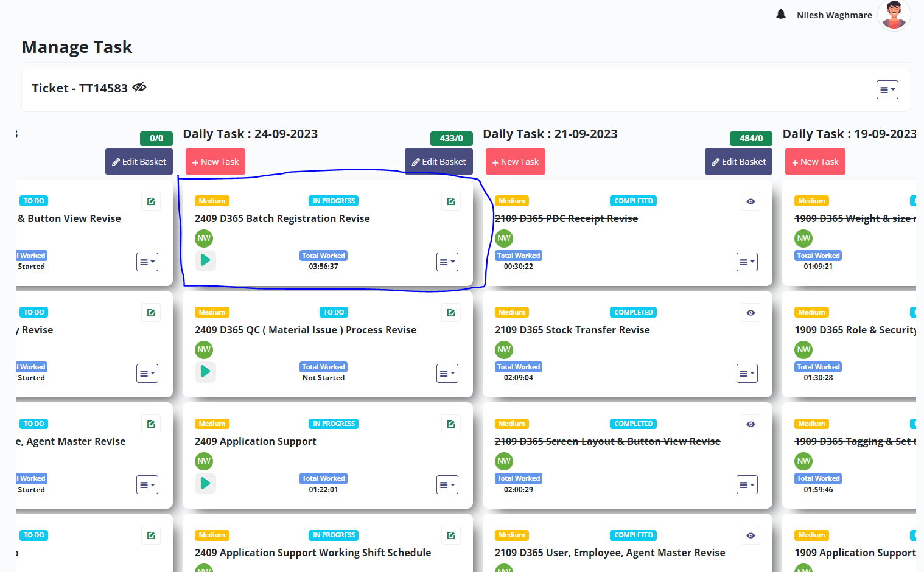
Task: Click NW avatar on 1909 Role & Security card
Action: click(x=804, y=350)
